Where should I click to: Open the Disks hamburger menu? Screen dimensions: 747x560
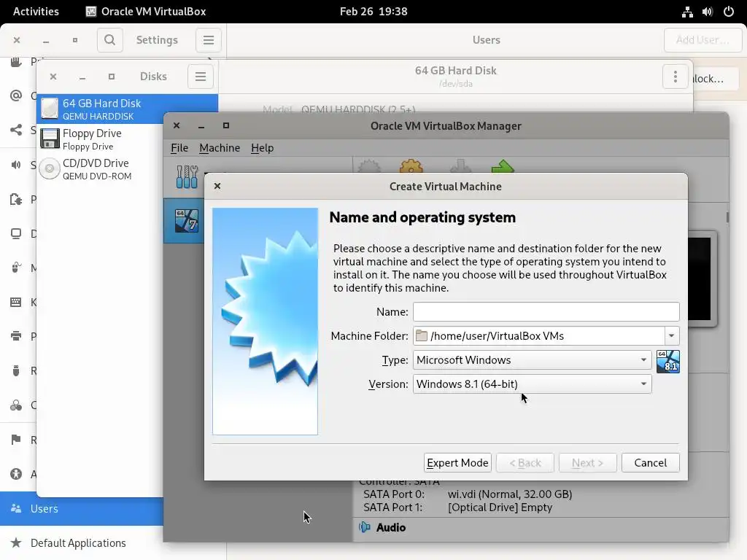tap(201, 77)
